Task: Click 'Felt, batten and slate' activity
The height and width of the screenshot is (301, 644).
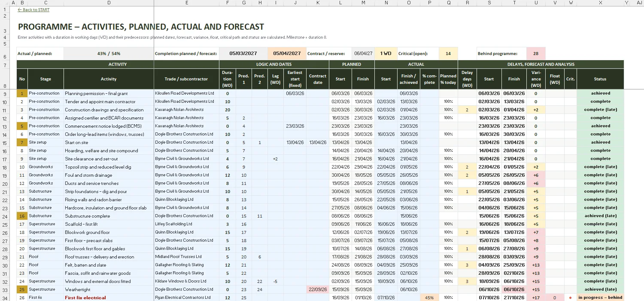Action: pyautogui.click(x=109, y=265)
